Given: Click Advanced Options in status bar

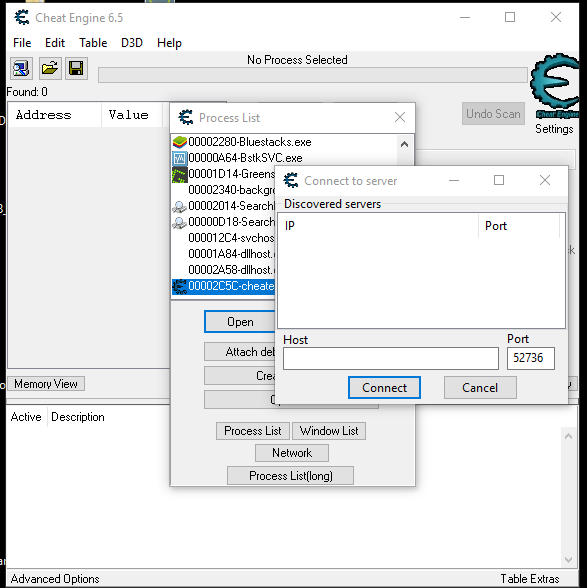Looking at the screenshot, I should [55, 579].
